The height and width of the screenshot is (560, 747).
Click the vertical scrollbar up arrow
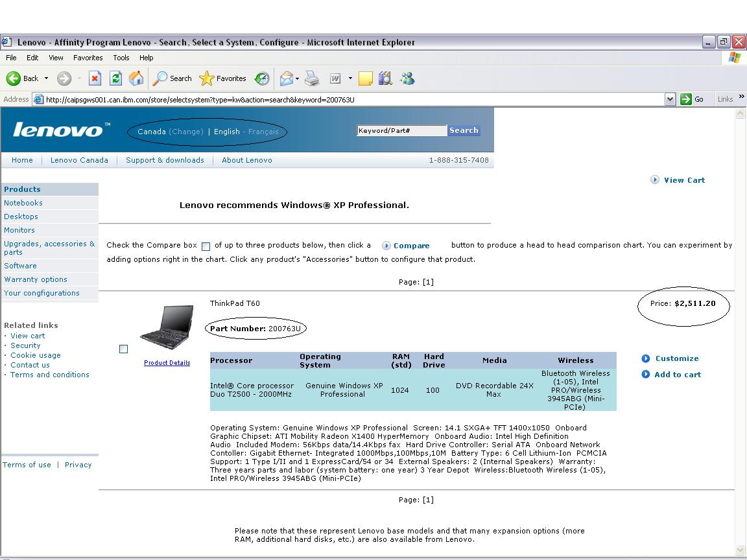click(x=741, y=113)
